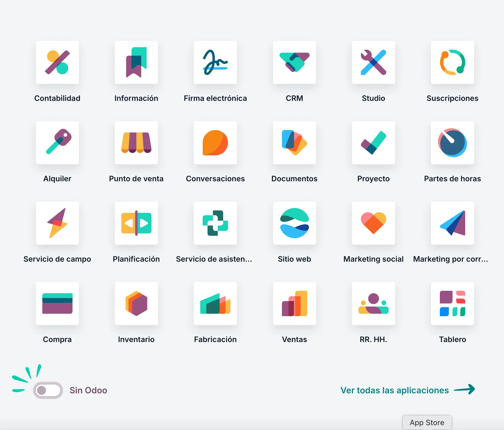Open the Documentos app icon
This screenshot has height=430, width=504.
point(295,143)
